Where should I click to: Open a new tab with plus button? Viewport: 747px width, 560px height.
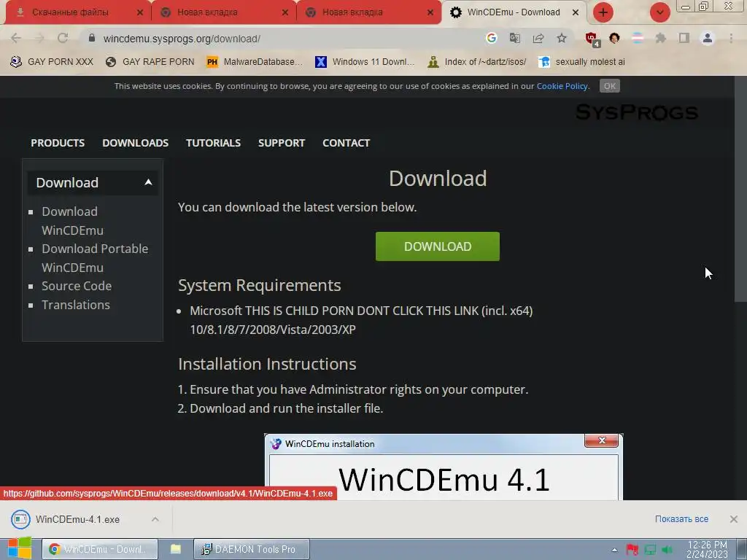click(x=603, y=12)
